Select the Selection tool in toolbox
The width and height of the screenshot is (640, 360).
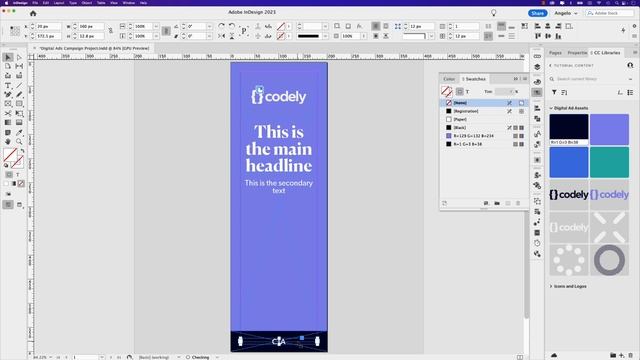(8, 58)
